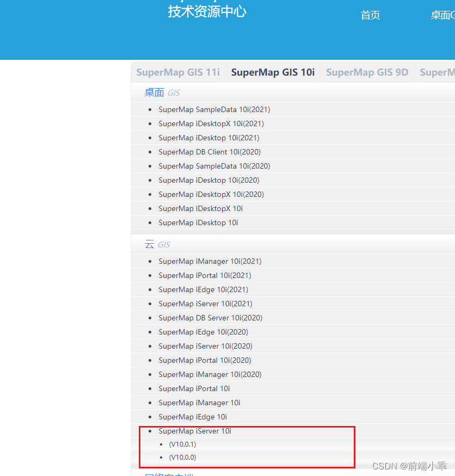Open the V10.0.0 version link
The height and width of the screenshot is (476, 455).
[x=183, y=457]
